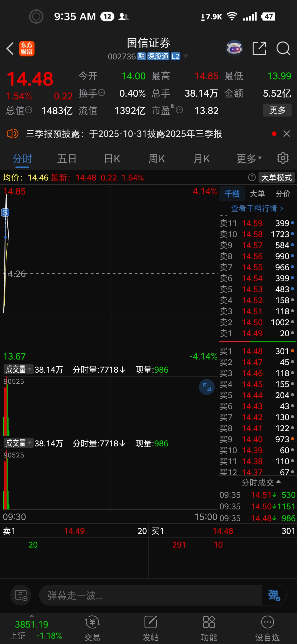The height and width of the screenshot is (644, 297).
Task: Tap the 买5 14.44 row
Action: pos(257,395)
